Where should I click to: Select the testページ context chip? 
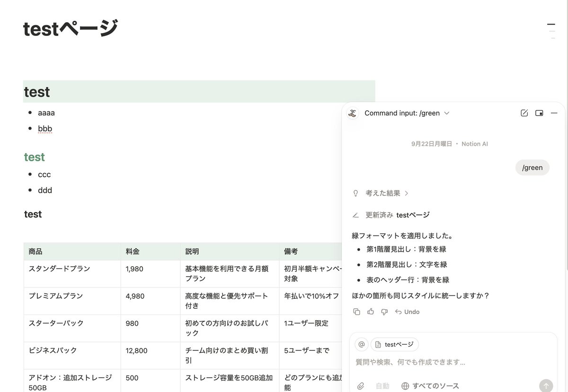coord(395,344)
